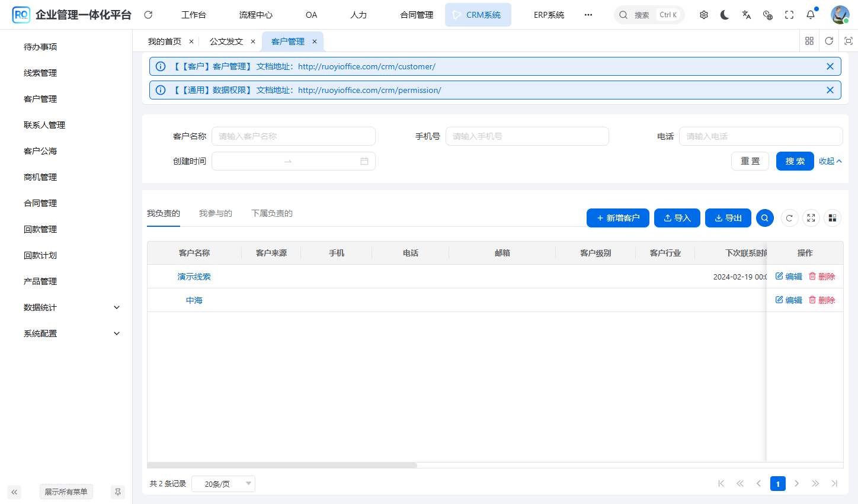Click the horizontal table scrollbar
Viewport: 858px width, 504px height.
(282, 465)
